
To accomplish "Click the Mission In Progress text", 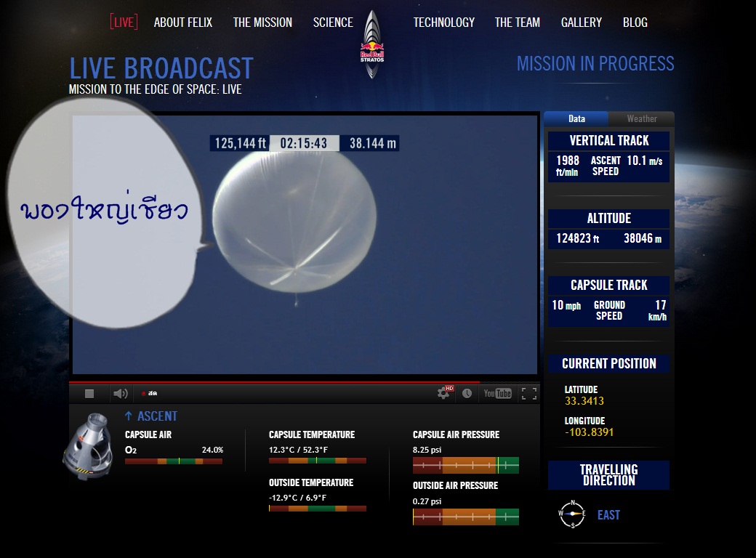I will point(595,64).
